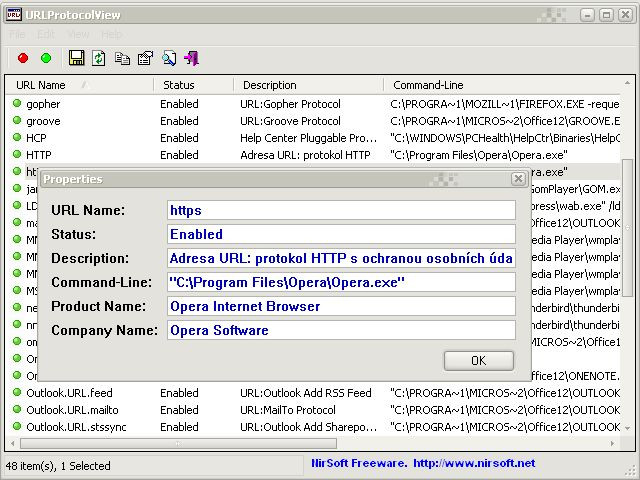Viewport: 640px width, 480px height.
Task: Click green dot beside Outlook.URL.feed
Action: point(17,392)
